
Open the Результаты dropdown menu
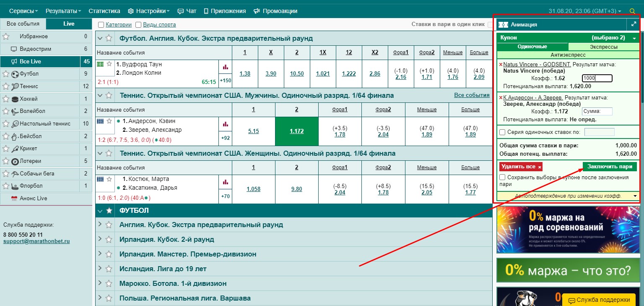pos(64,11)
